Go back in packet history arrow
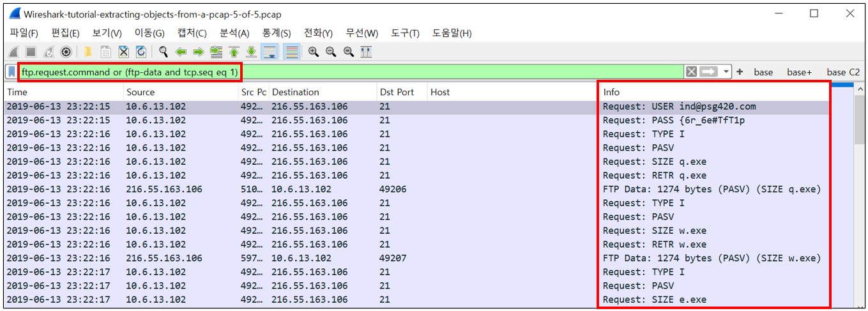The width and height of the screenshot is (868, 311). click(x=181, y=52)
